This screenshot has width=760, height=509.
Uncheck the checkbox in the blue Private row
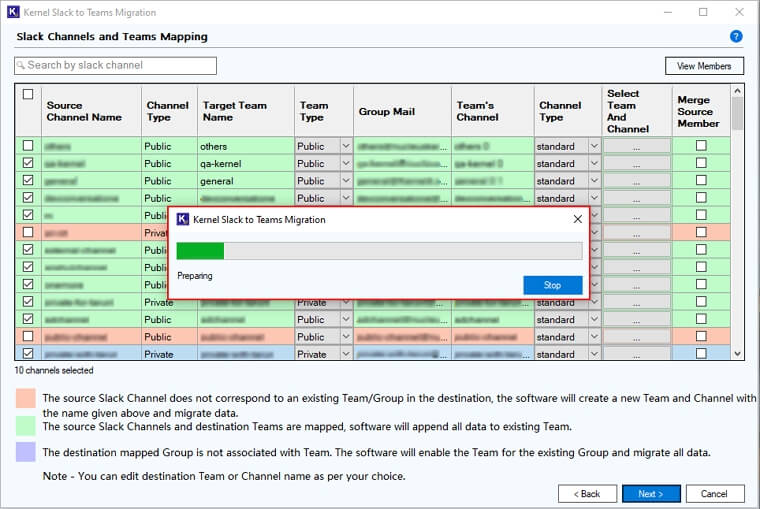(x=28, y=353)
